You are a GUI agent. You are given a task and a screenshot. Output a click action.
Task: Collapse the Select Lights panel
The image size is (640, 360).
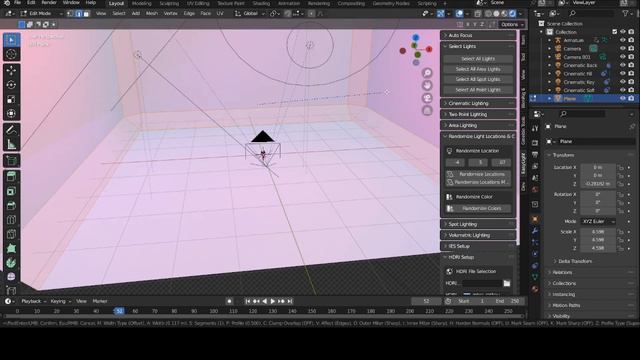coord(478,47)
